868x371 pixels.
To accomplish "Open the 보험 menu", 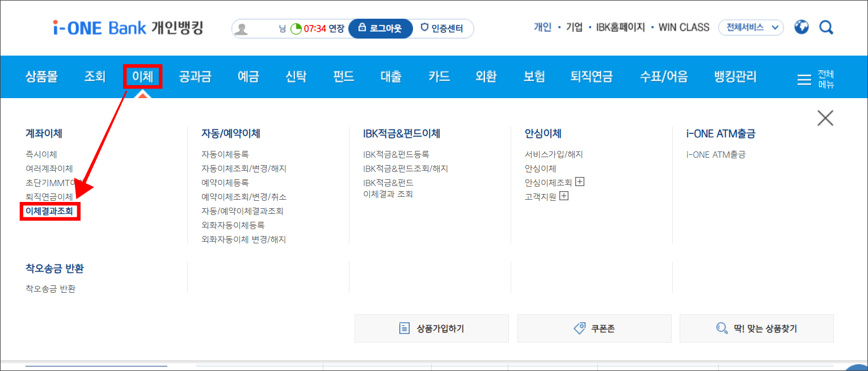I will pyautogui.click(x=534, y=77).
